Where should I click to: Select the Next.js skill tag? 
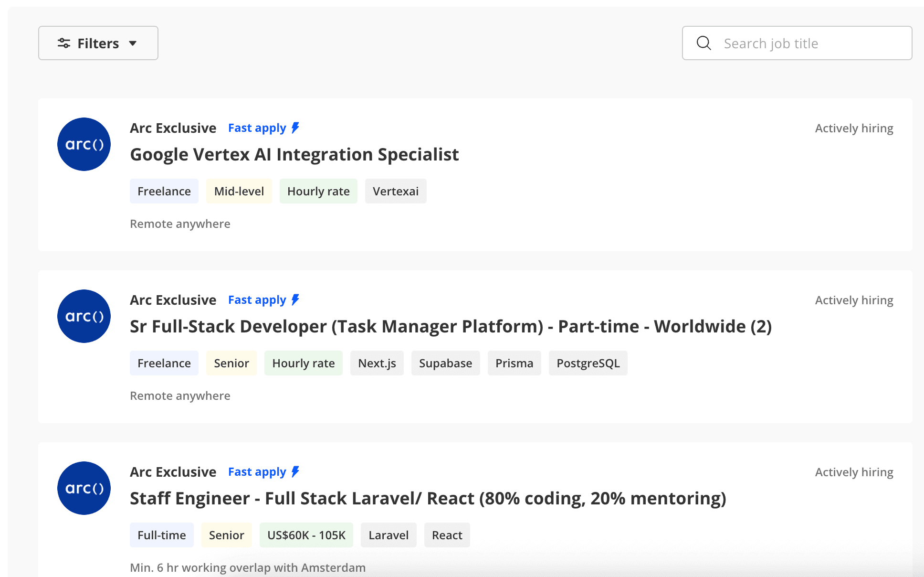point(377,363)
